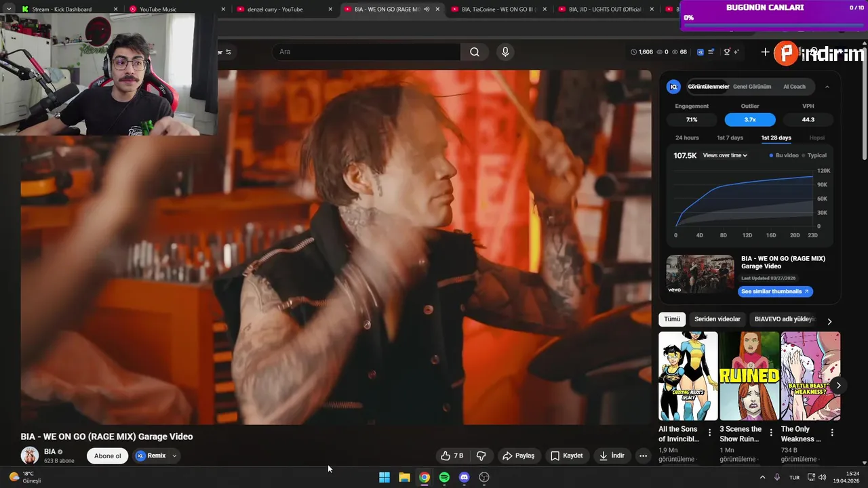Screen dimensions: 868x488
Task: Open OBS Studio icon in taskbar
Action: click(x=484, y=477)
